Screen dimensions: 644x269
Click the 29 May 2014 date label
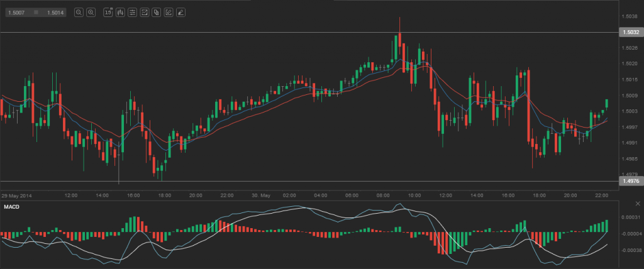coord(17,195)
